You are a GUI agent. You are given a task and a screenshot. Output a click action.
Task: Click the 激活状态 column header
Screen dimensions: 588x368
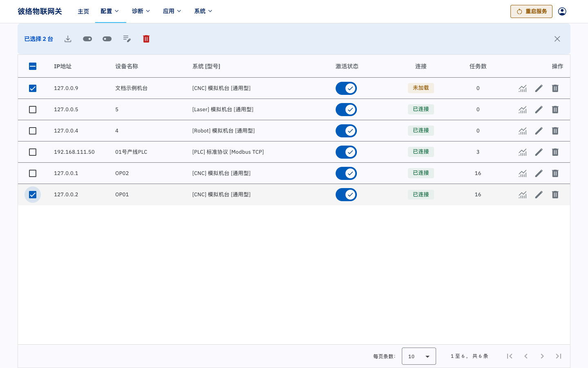point(347,66)
